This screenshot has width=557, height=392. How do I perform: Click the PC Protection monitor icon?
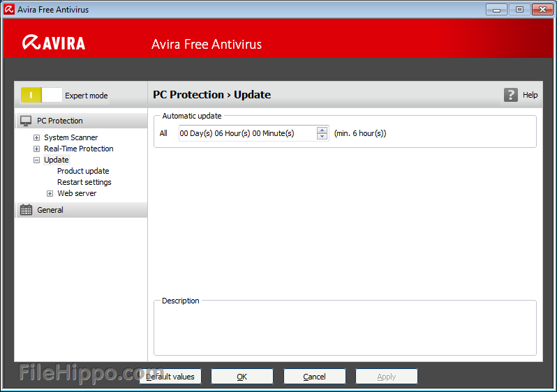pos(26,121)
